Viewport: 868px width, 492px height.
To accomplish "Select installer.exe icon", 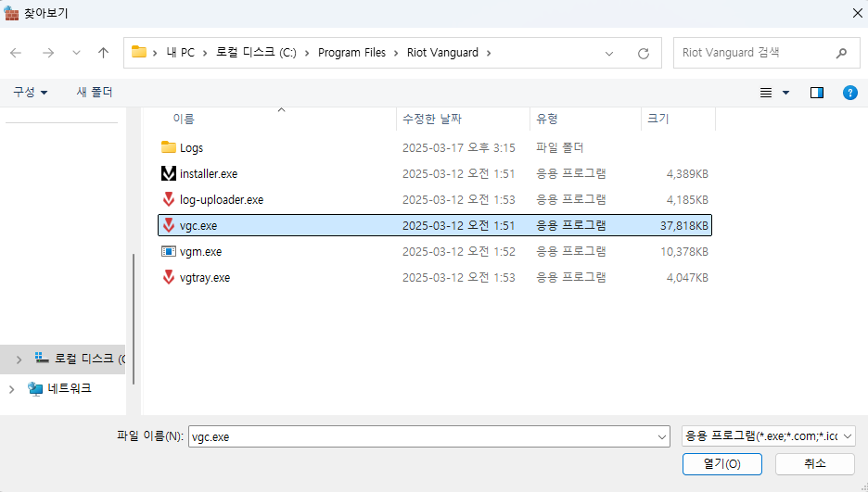I will [168, 173].
